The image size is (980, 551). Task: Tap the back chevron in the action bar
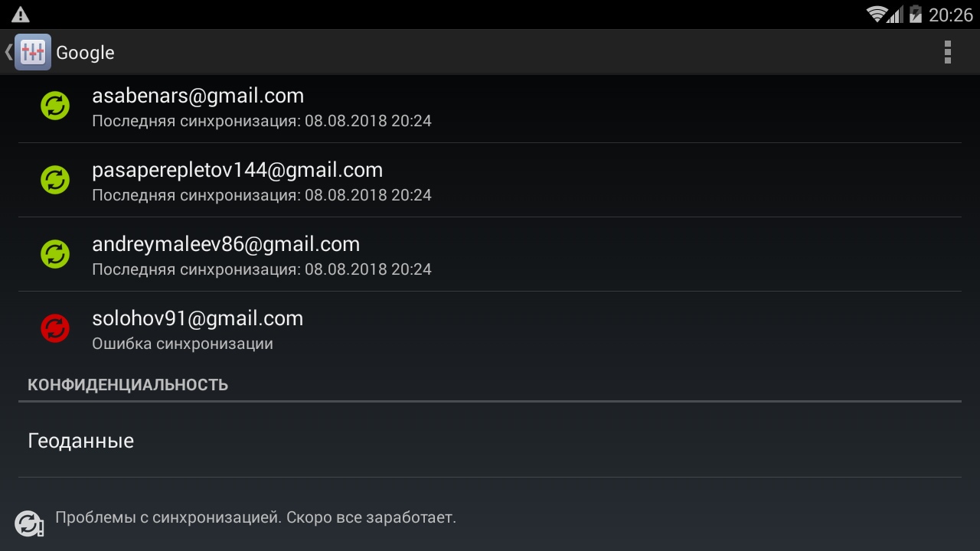tap(8, 52)
